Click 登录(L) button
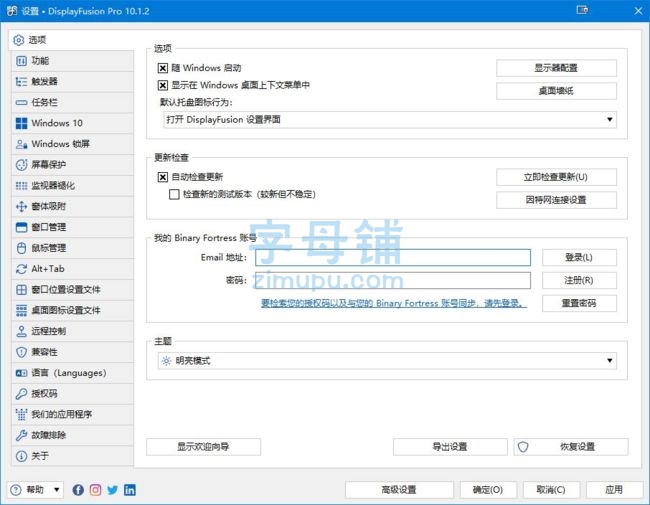 click(579, 257)
